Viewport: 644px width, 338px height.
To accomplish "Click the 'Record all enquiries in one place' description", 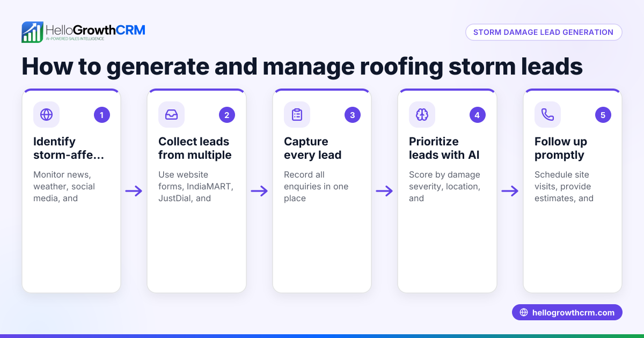I will (316, 186).
